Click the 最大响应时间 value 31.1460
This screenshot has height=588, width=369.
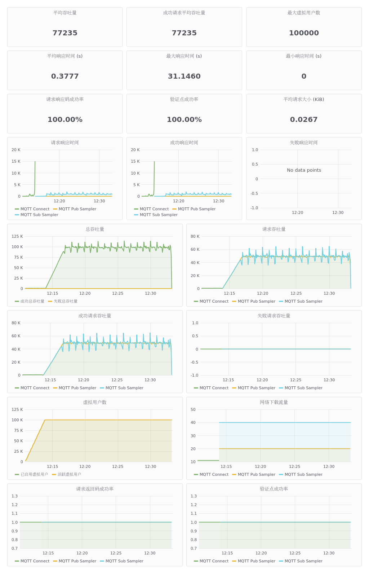point(184,76)
